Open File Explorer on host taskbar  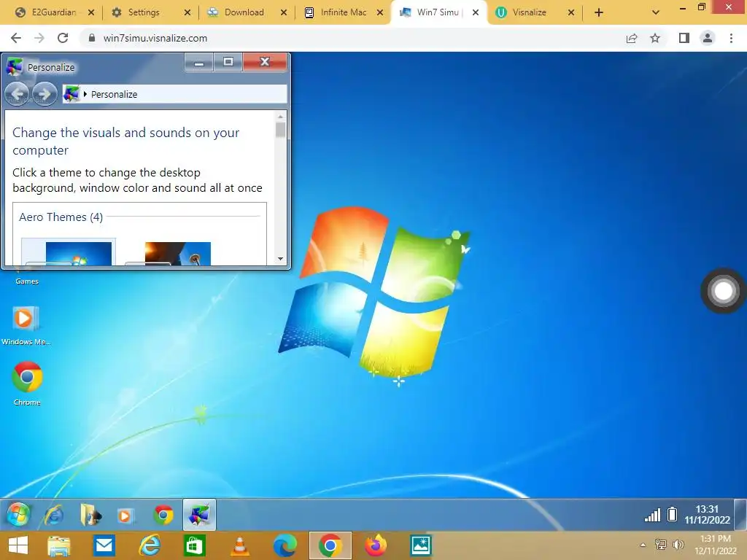pos(58,545)
